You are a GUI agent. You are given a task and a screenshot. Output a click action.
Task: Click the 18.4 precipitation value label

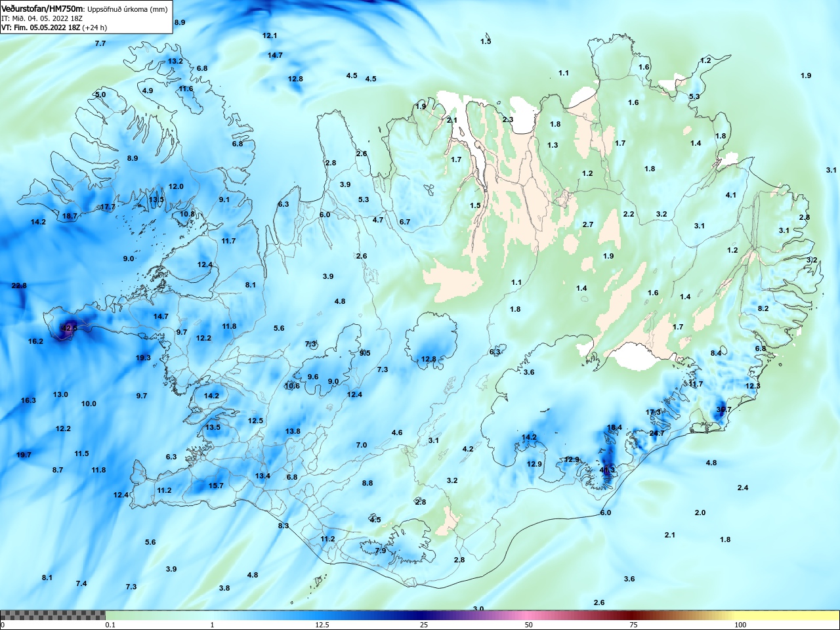[614, 427]
